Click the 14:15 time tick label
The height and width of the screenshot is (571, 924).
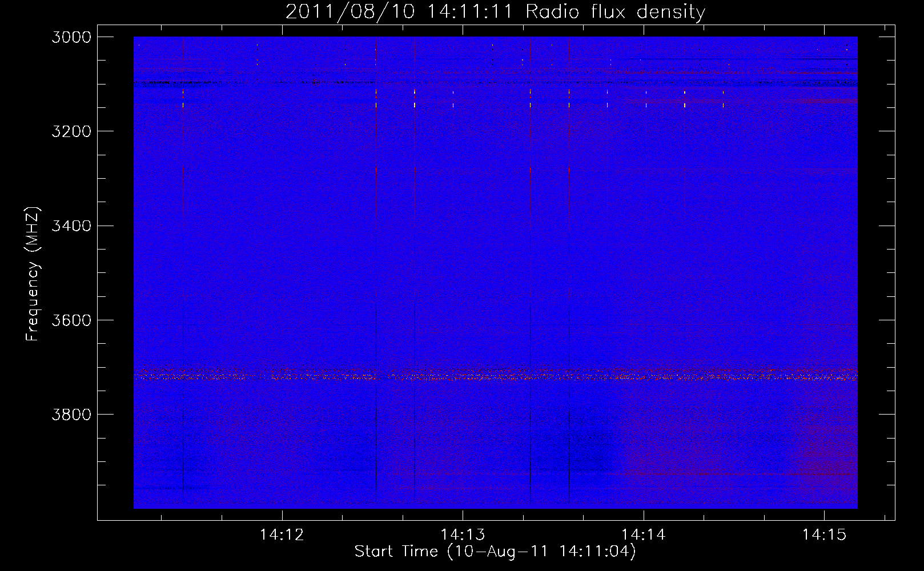pos(824,535)
